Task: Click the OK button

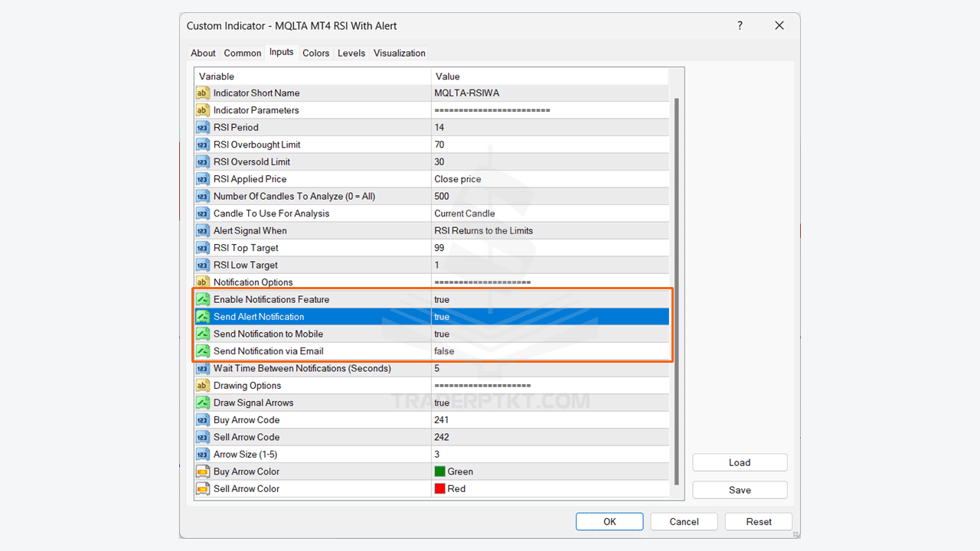Action: (609, 521)
